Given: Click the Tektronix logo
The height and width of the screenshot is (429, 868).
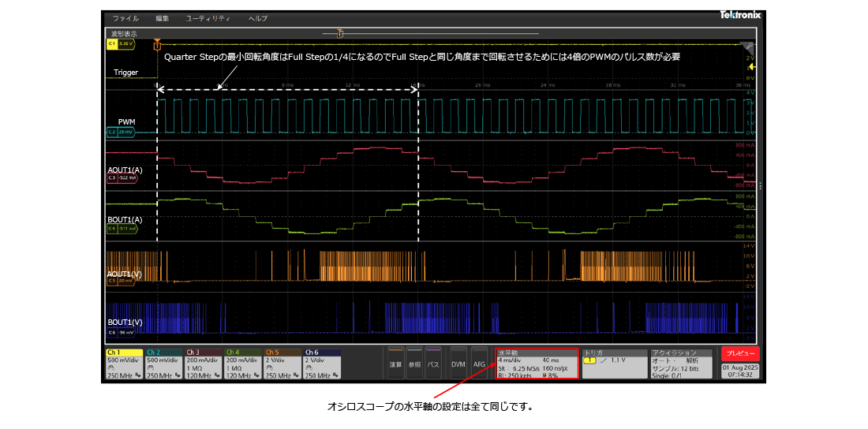Looking at the screenshot, I should tap(738, 15).
